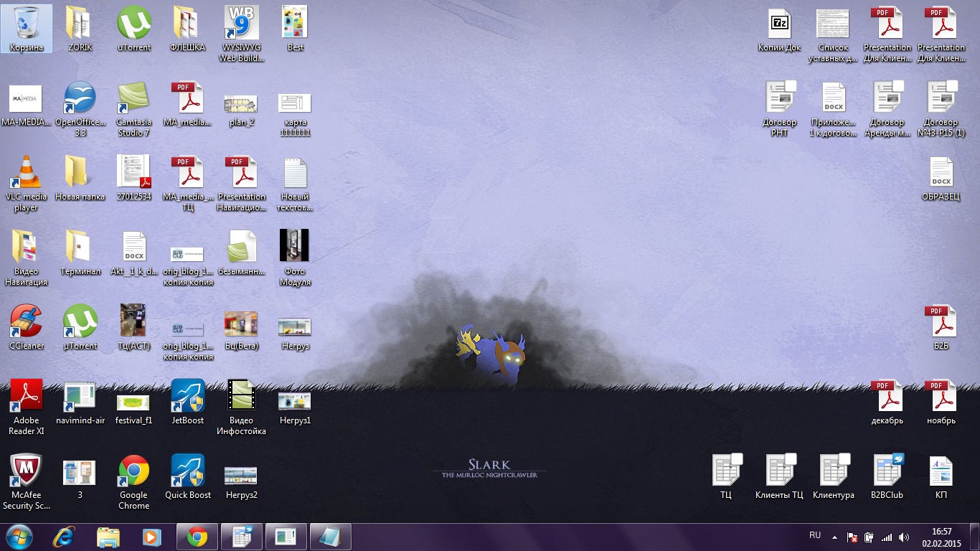
Task: Launch Internet Explorer from the taskbar
Action: (65, 537)
